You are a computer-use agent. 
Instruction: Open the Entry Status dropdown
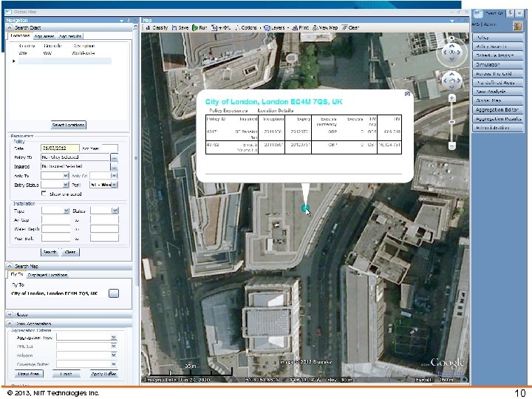[x=66, y=185]
